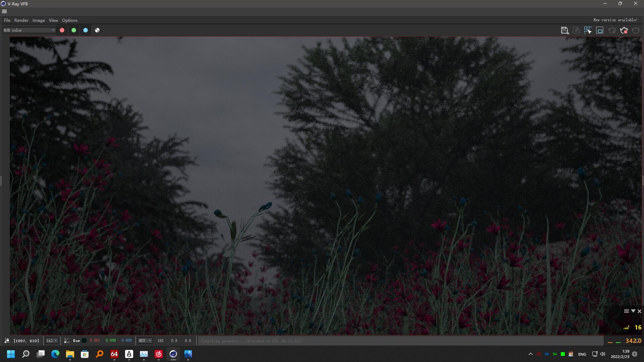Toggle the blue channel button

[x=86, y=30]
